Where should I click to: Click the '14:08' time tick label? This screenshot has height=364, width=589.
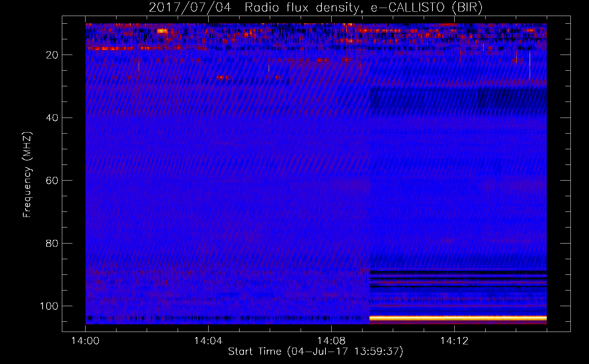coord(331,341)
